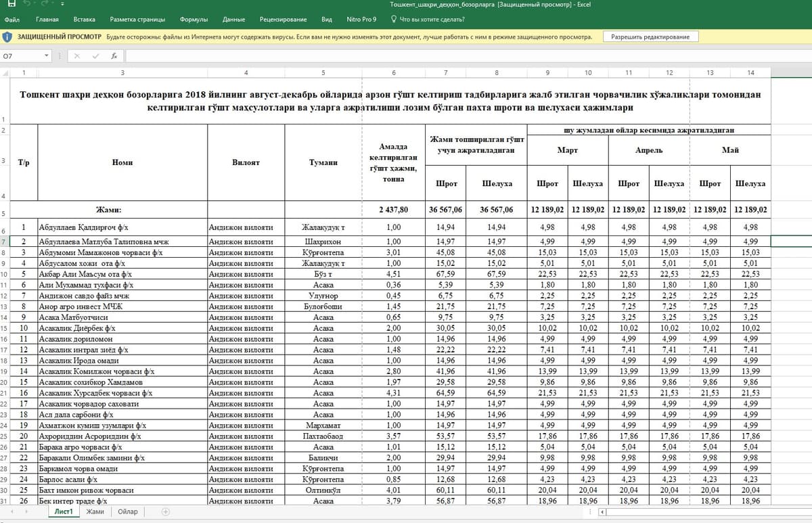Expand the Name Box dropdown arrow
Image resolution: width=812 pixels, height=523 pixels.
pyautogui.click(x=47, y=56)
